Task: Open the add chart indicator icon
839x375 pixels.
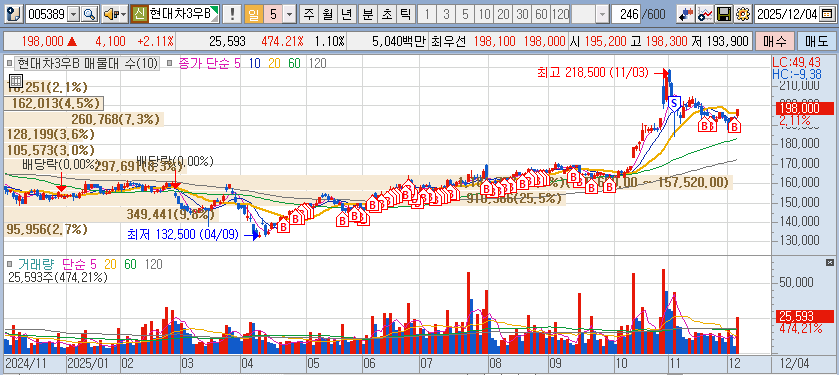Action: click(x=705, y=14)
